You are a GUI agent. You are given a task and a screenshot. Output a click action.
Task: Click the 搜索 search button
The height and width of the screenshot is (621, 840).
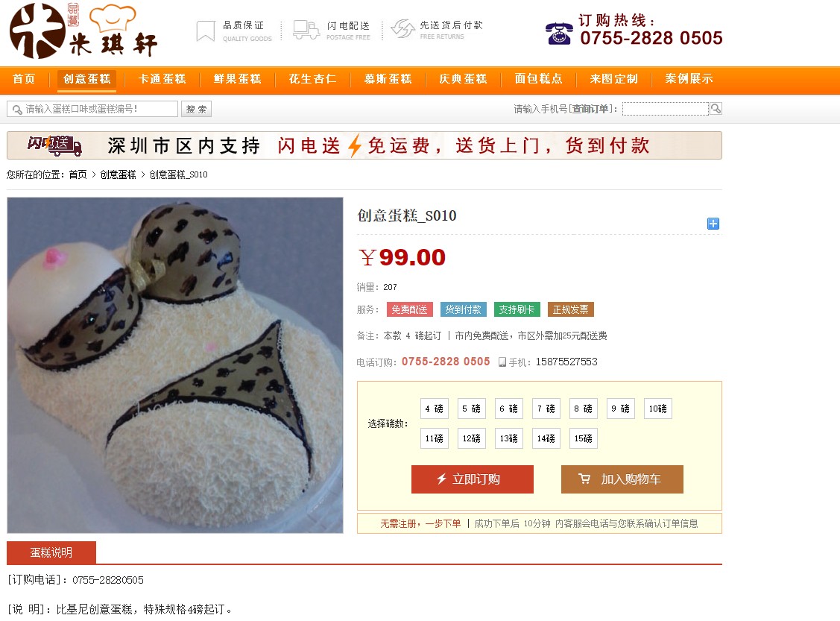point(196,110)
